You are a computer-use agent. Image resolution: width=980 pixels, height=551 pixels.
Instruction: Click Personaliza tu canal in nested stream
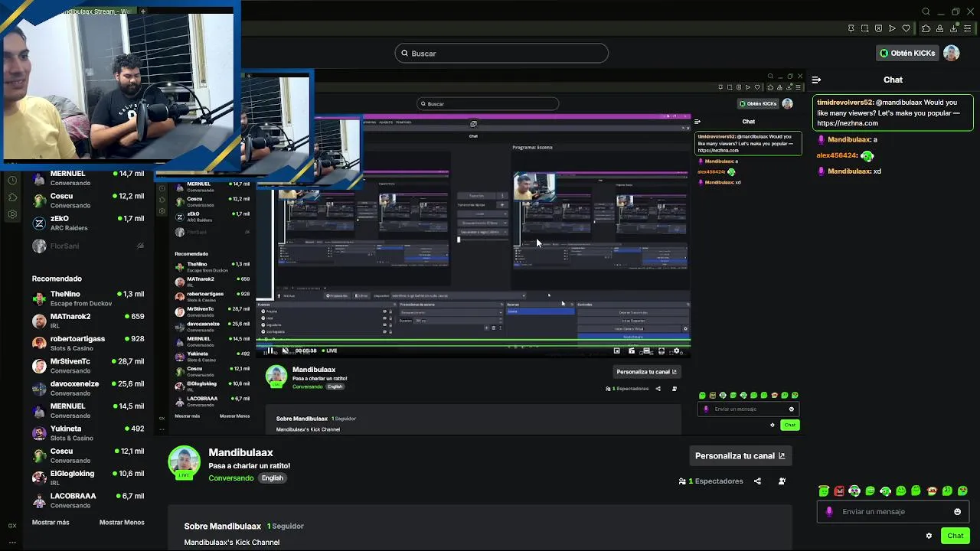[646, 372]
